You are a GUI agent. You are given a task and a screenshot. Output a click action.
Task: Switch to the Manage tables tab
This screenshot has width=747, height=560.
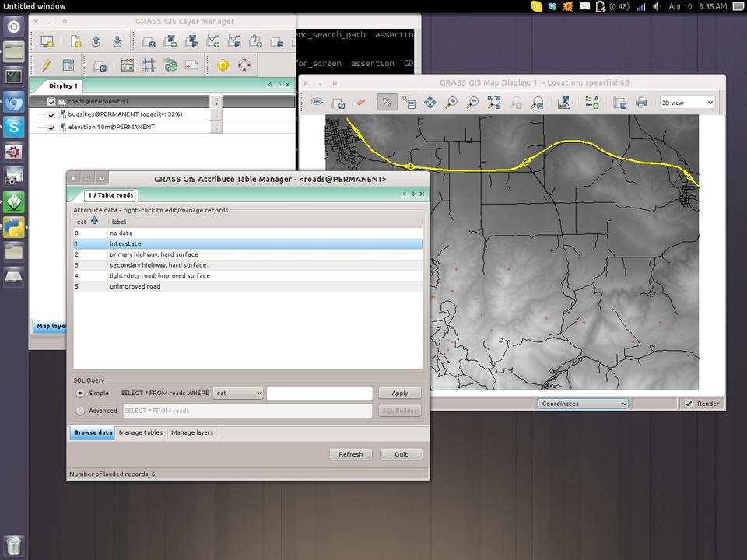[x=141, y=433]
